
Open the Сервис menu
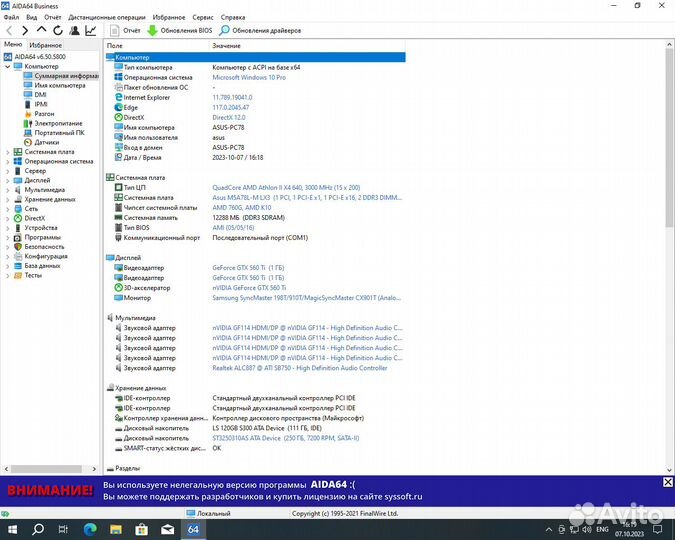(203, 17)
